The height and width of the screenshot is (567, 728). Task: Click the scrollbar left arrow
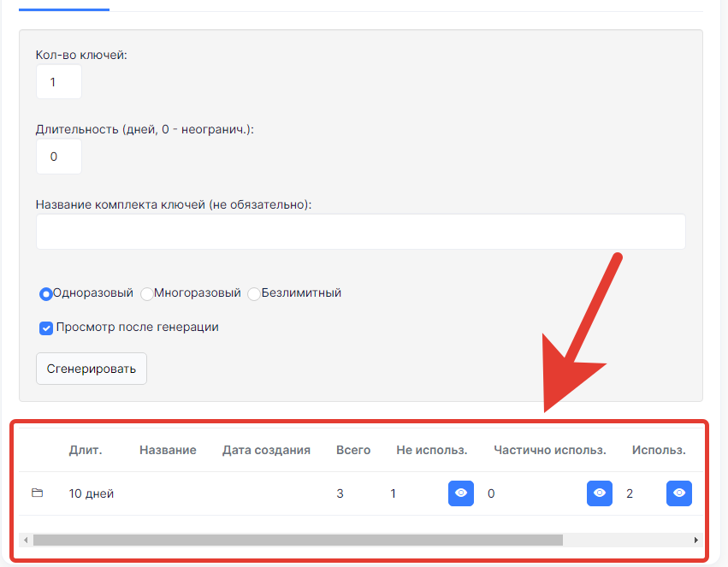(26, 540)
